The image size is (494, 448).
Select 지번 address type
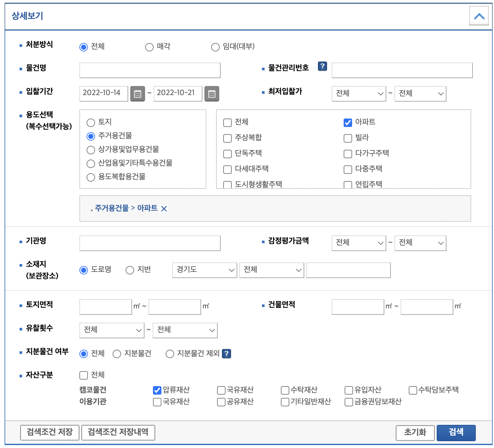130,270
